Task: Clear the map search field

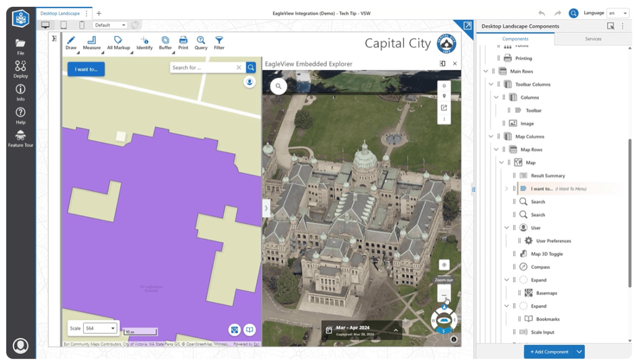Action: click(239, 68)
